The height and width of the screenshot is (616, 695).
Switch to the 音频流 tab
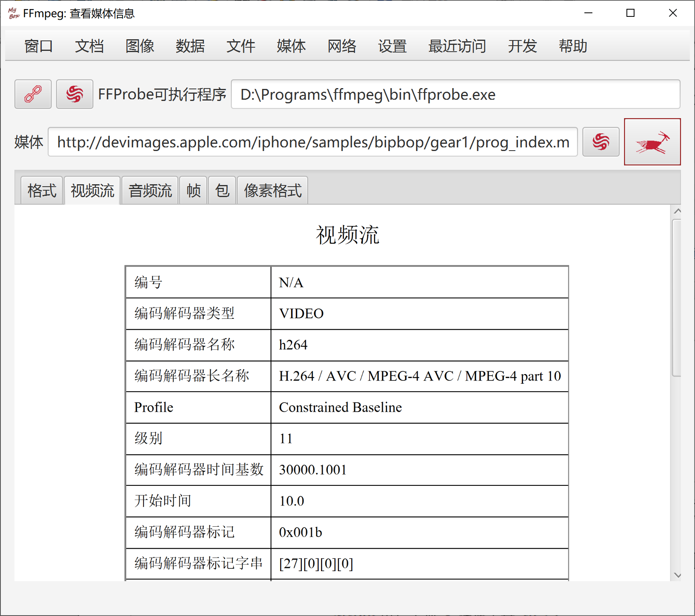pos(150,190)
